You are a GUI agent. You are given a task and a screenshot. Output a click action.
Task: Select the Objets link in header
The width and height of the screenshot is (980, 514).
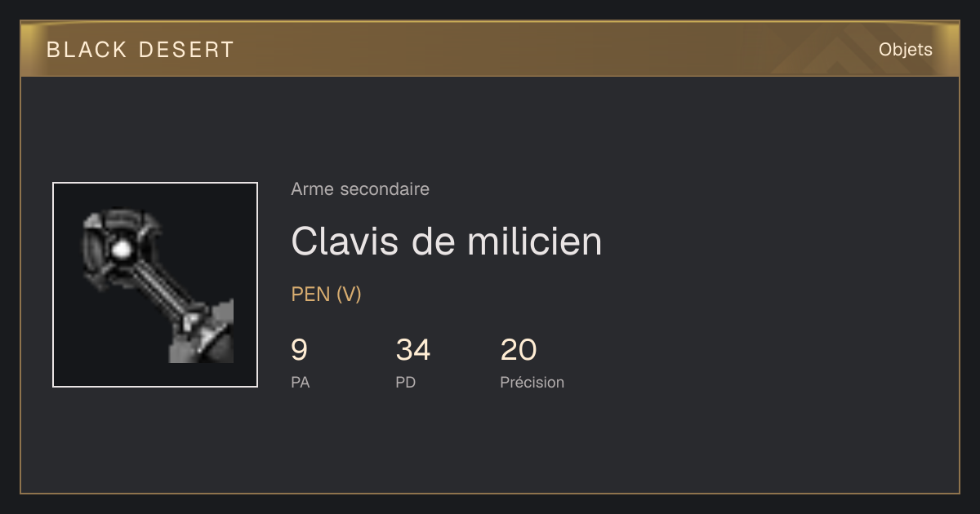click(906, 50)
